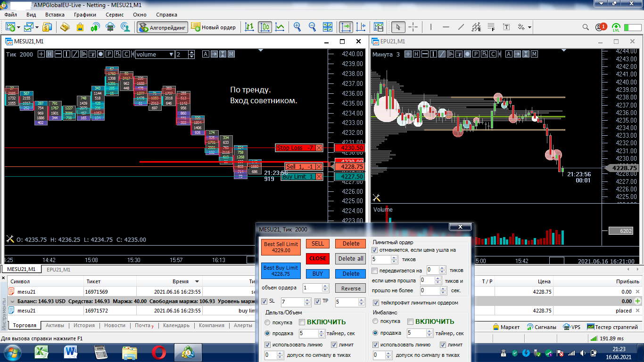The width and height of the screenshot is (644, 362).
Task: Toggle 'тейкпрофит лимитным ордером' checkbox
Action: (x=376, y=303)
